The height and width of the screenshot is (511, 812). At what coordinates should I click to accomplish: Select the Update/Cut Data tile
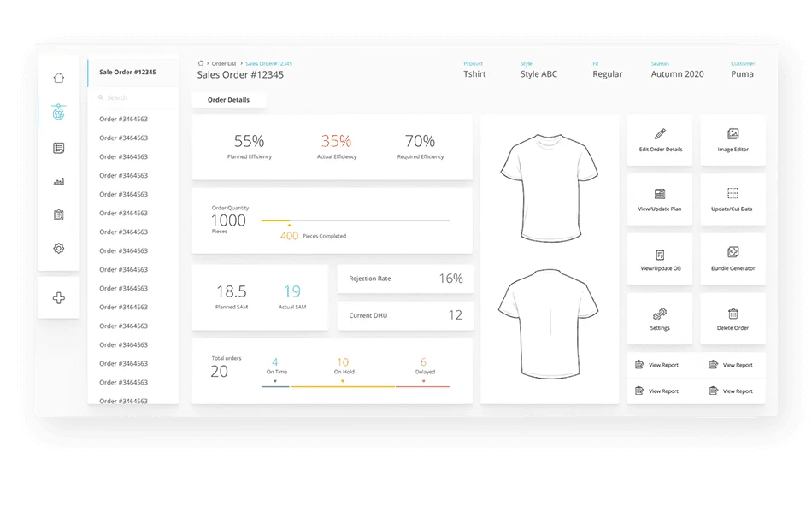tap(733, 200)
